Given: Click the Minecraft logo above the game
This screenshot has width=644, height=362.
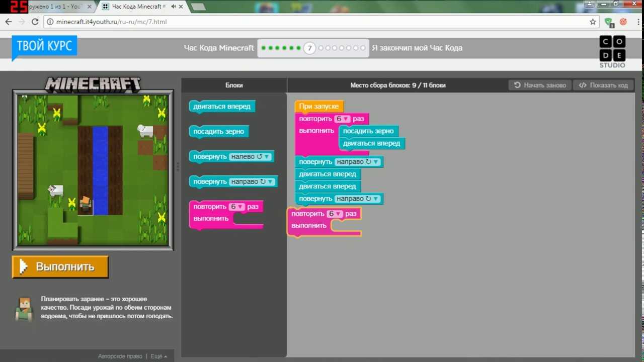Looking at the screenshot, I should [x=93, y=84].
